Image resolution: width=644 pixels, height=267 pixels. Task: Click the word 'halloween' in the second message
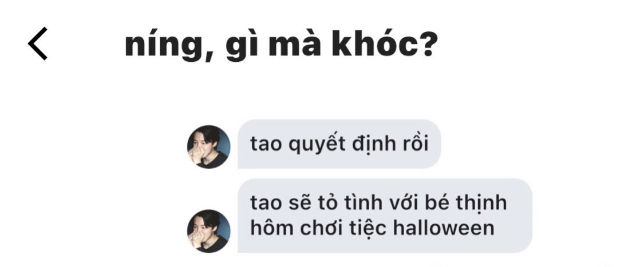pyautogui.click(x=444, y=228)
